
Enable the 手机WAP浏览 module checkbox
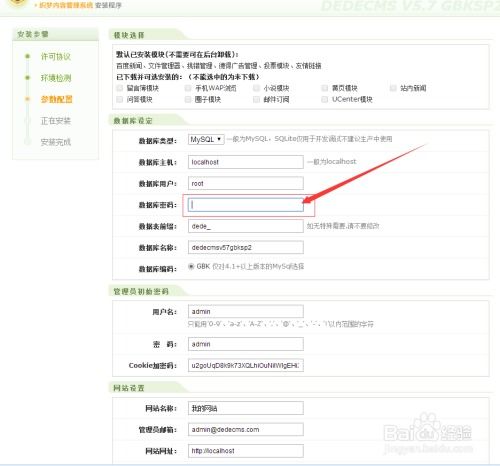(188, 88)
